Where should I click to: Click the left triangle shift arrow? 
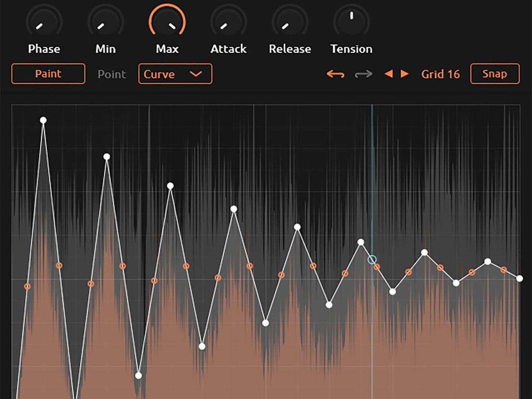pos(389,74)
